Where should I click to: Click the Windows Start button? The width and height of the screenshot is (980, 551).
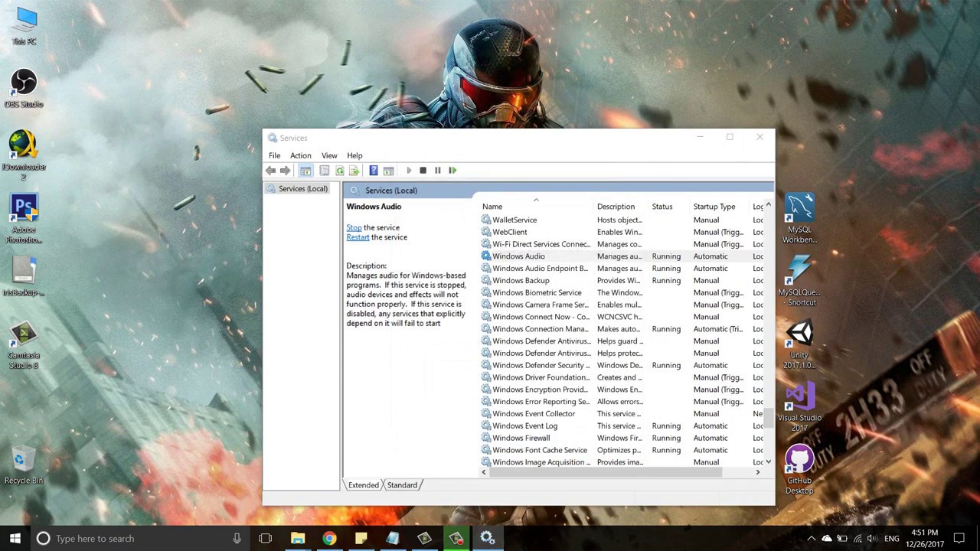click(15, 538)
